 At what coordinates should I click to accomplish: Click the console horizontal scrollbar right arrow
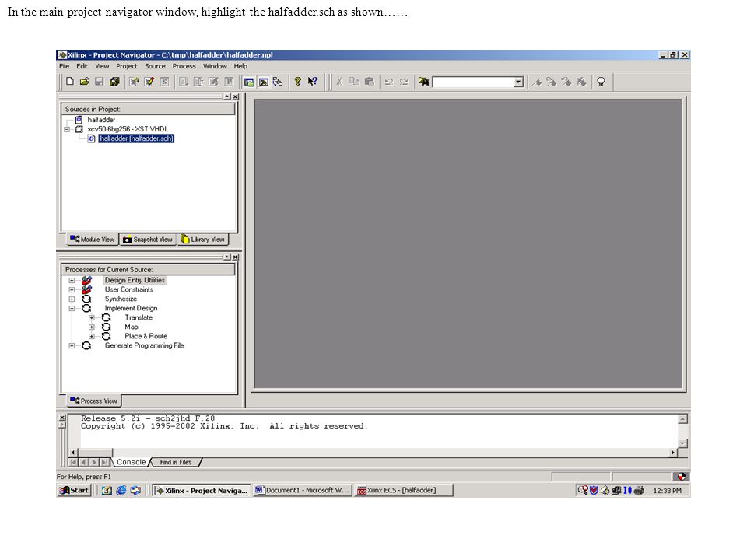672,453
